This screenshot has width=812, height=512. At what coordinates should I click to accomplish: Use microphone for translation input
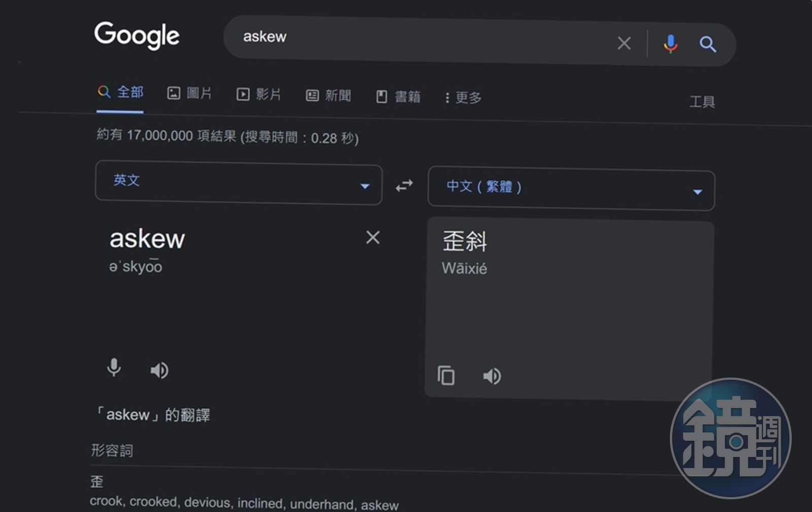114,367
